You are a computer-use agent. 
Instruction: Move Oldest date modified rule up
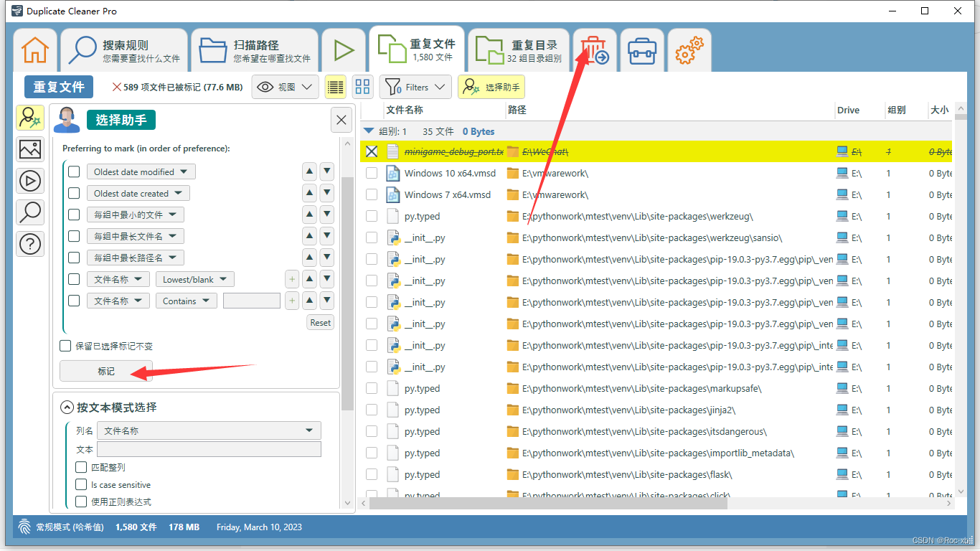click(309, 171)
